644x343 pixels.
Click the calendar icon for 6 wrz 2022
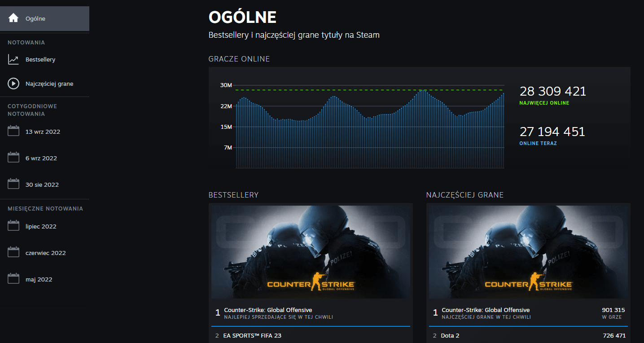point(13,157)
